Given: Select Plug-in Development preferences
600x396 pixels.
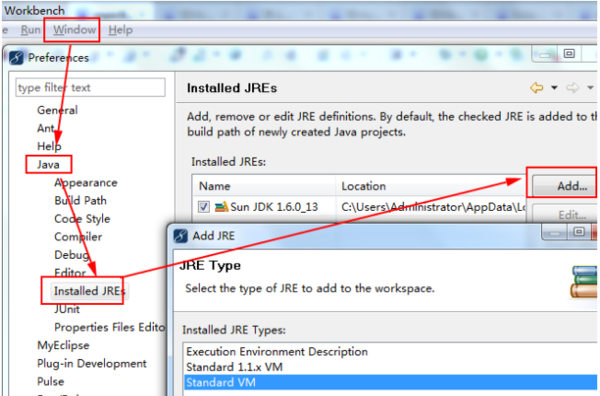Looking at the screenshot, I should tap(92, 363).
